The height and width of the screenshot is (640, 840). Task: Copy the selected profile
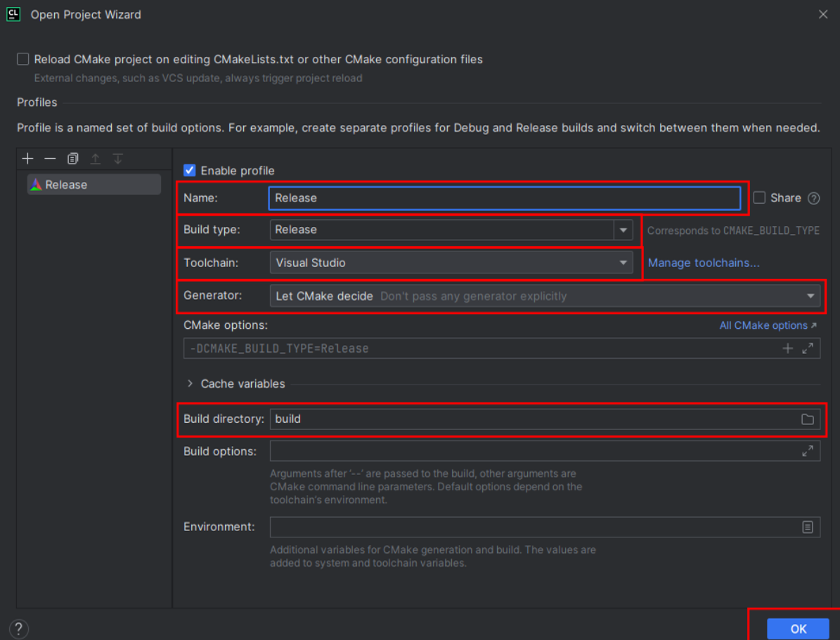tap(72, 159)
